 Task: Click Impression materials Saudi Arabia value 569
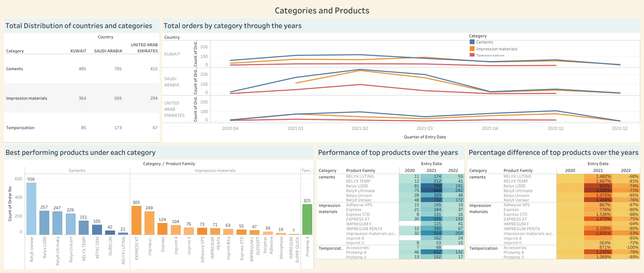[x=118, y=98]
